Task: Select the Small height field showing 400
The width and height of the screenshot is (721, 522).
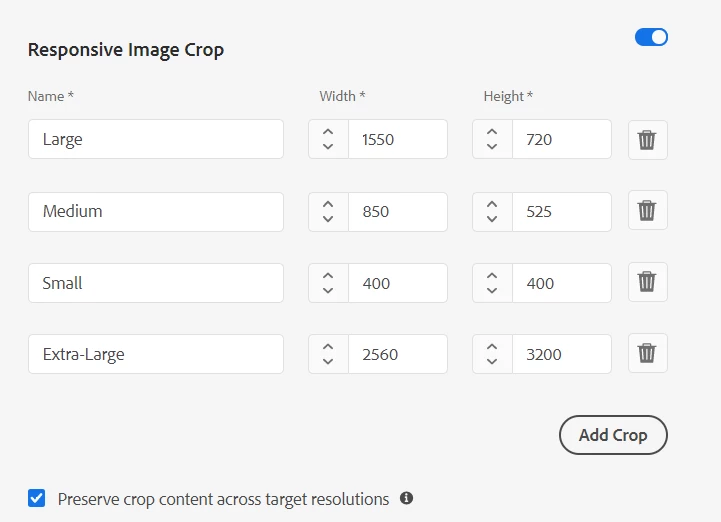Action: click(561, 283)
